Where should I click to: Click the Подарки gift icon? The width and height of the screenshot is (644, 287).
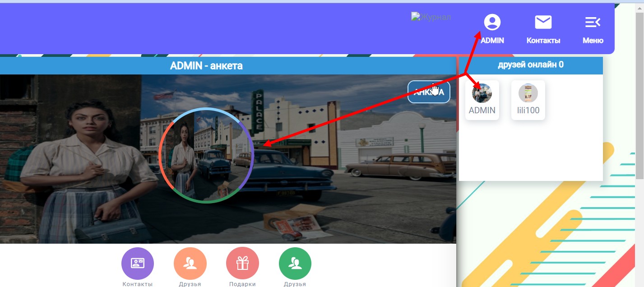pyautogui.click(x=242, y=264)
